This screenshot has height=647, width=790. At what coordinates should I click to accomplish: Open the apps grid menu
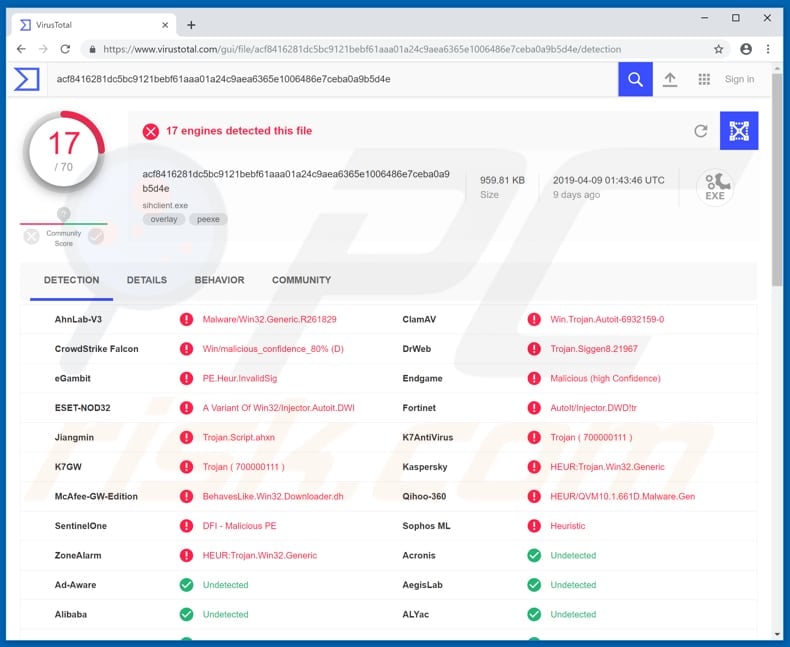(704, 79)
